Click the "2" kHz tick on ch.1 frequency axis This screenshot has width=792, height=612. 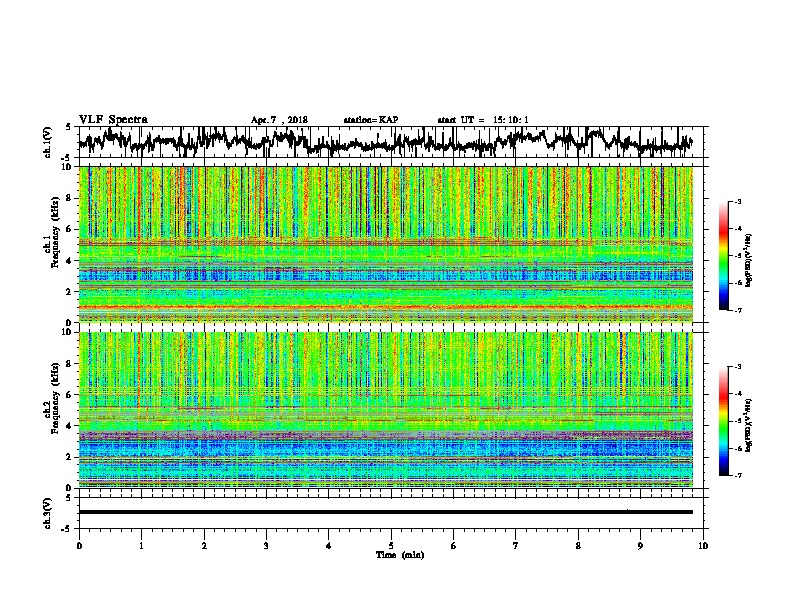pyautogui.click(x=69, y=291)
